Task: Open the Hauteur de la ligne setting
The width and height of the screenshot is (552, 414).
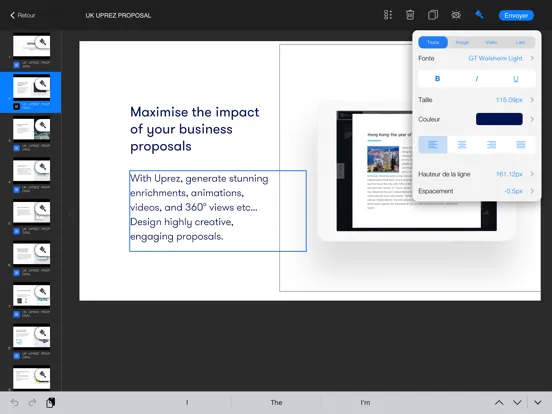Action: point(477,174)
